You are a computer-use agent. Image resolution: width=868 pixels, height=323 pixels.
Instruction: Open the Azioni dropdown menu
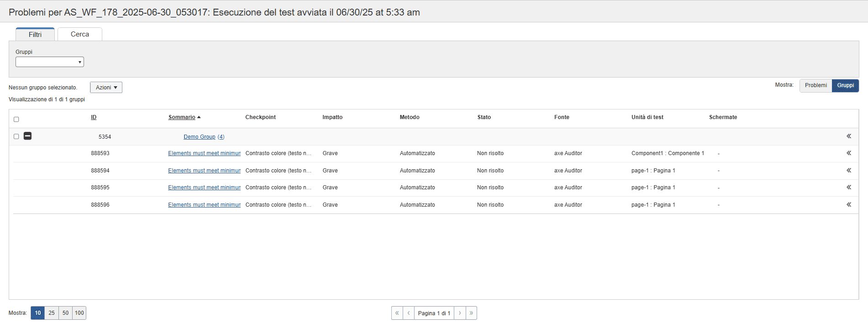(106, 88)
